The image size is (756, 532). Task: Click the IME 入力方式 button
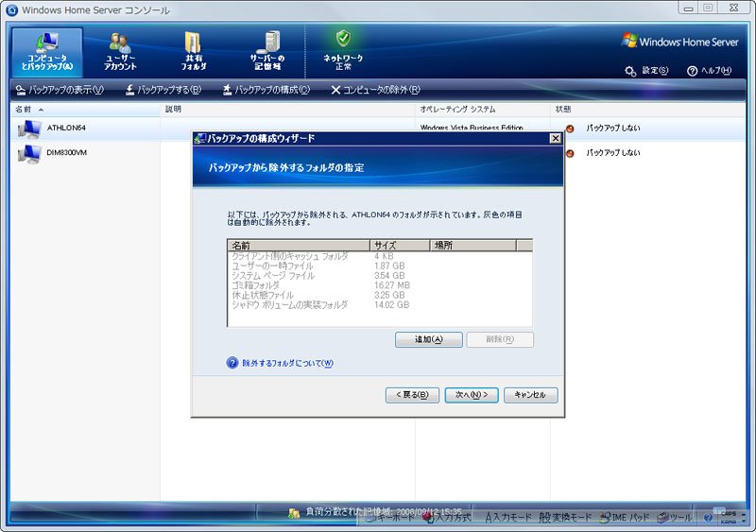click(x=447, y=518)
